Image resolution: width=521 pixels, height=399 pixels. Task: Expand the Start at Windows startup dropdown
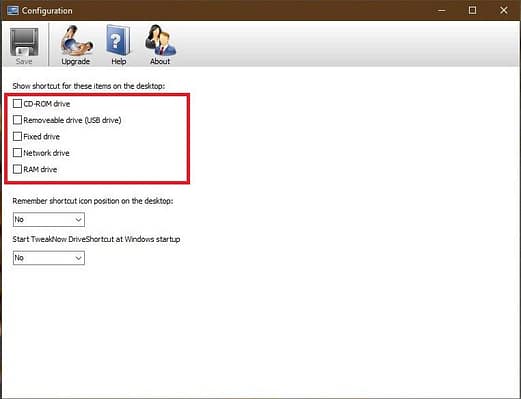coord(49,258)
